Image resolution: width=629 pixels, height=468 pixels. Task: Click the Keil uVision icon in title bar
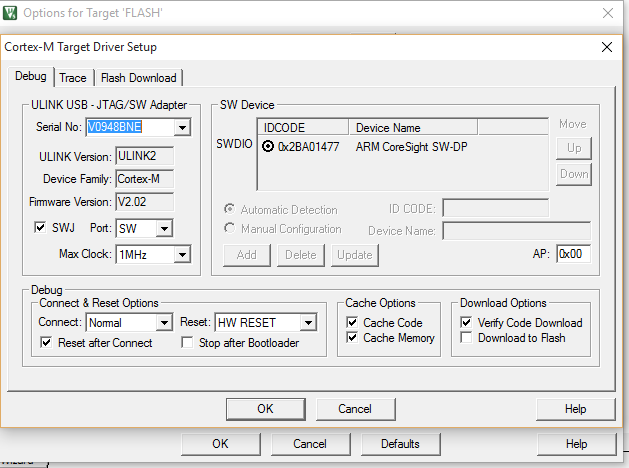coord(10,12)
